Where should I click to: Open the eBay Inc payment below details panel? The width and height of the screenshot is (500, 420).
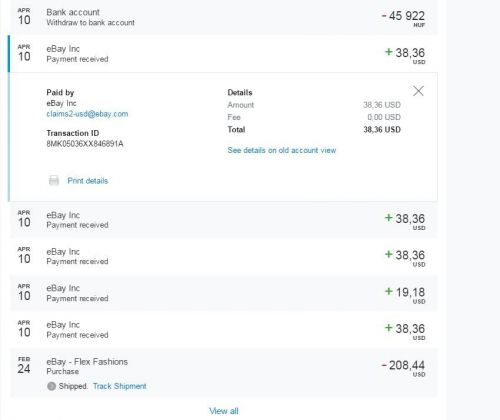[x=224, y=220]
